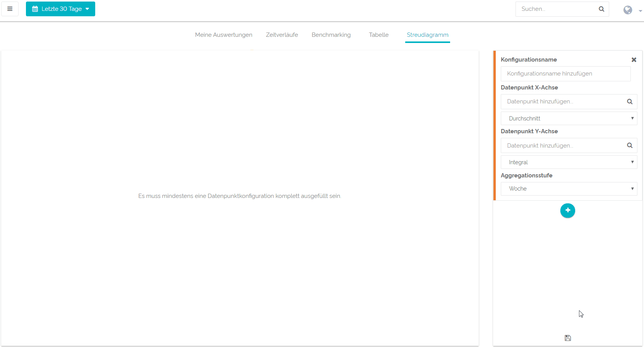Go to the Tabelle tab
644x349 pixels.
[x=379, y=35]
